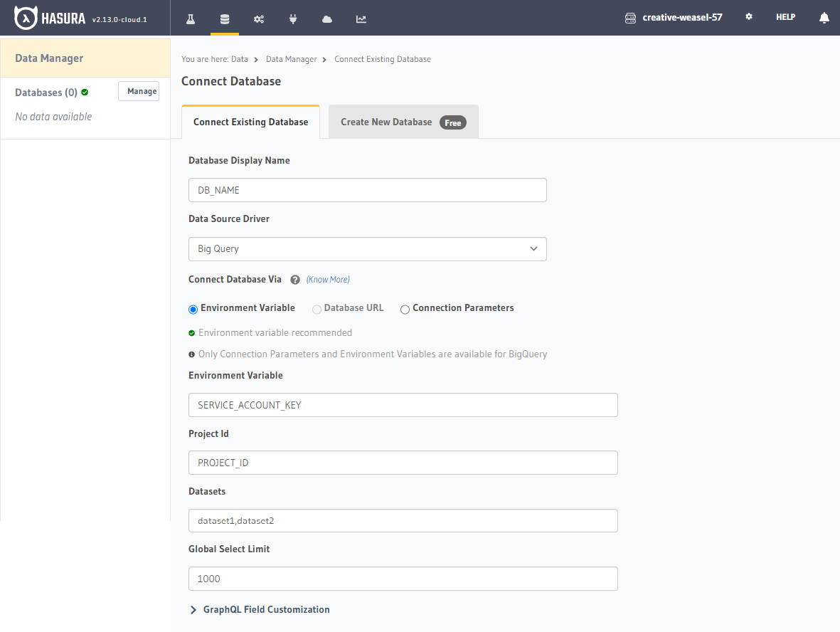The width and height of the screenshot is (840, 632).
Task: Open the notification bell
Action: (x=824, y=17)
